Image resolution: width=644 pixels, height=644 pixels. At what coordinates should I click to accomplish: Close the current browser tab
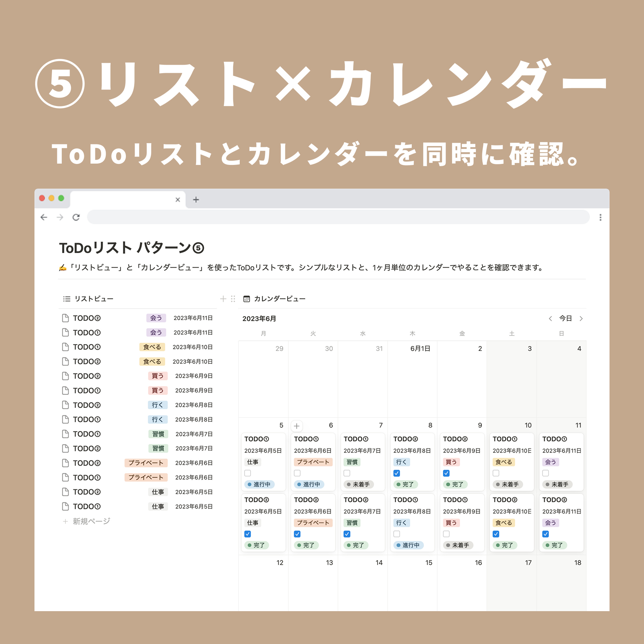pyautogui.click(x=178, y=200)
